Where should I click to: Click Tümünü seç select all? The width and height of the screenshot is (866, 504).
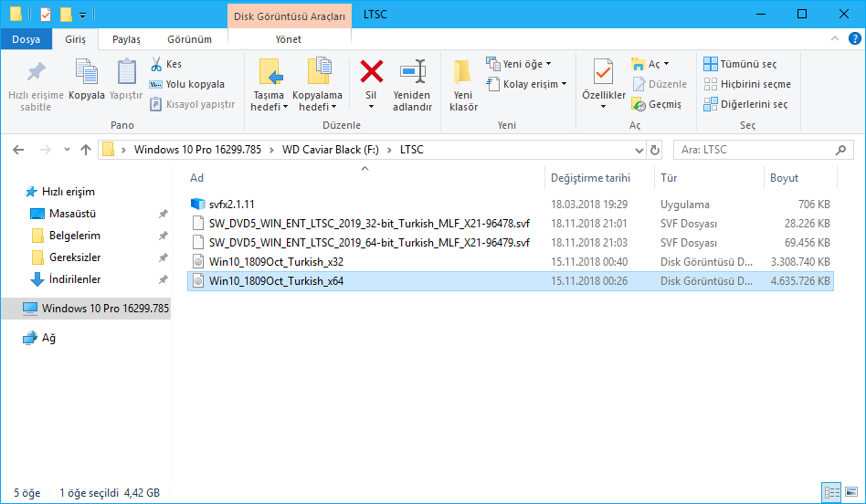click(x=740, y=64)
